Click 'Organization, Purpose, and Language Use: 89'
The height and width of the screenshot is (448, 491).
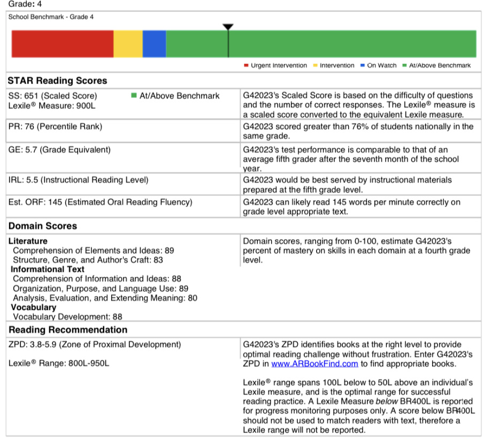click(x=101, y=288)
